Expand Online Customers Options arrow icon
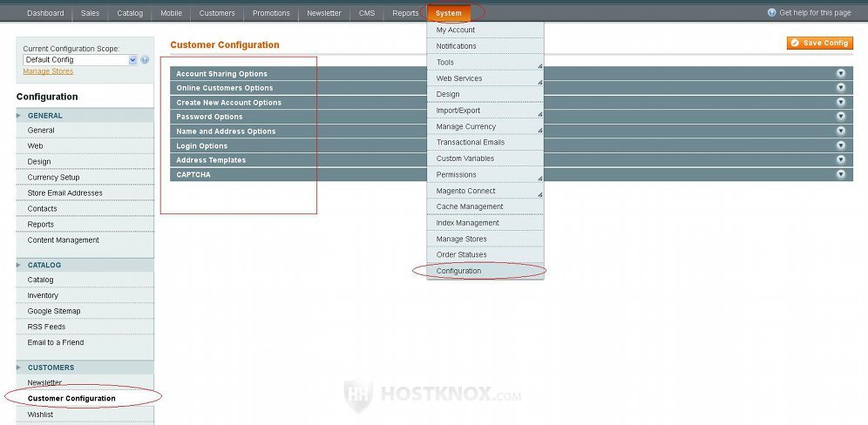 841,87
